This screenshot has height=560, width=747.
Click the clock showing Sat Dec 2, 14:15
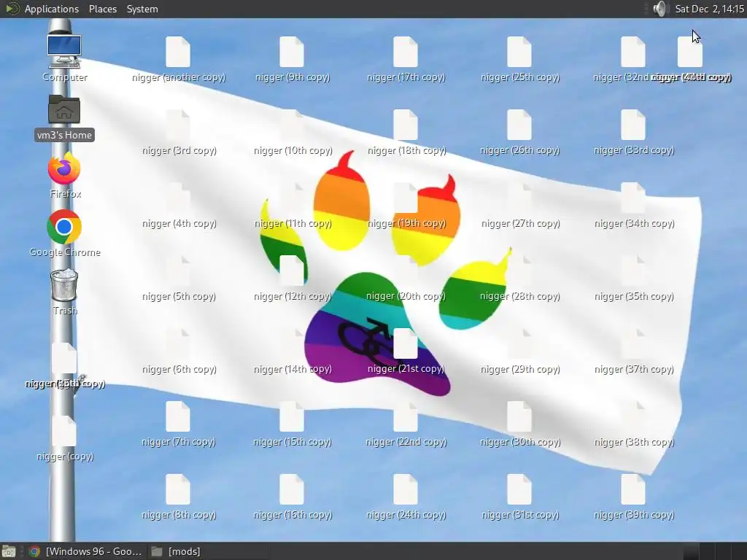(x=709, y=9)
